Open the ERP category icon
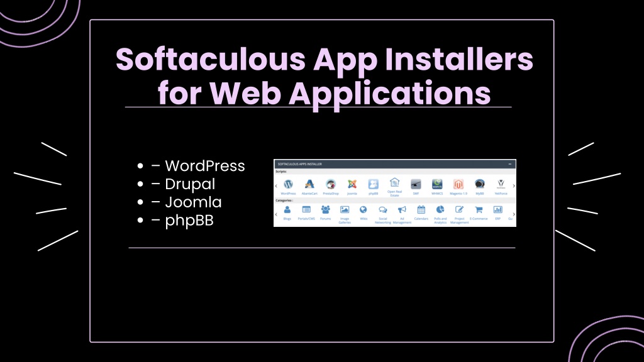This screenshot has width=644, height=362. pyautogui.click(x=498, y=210)
